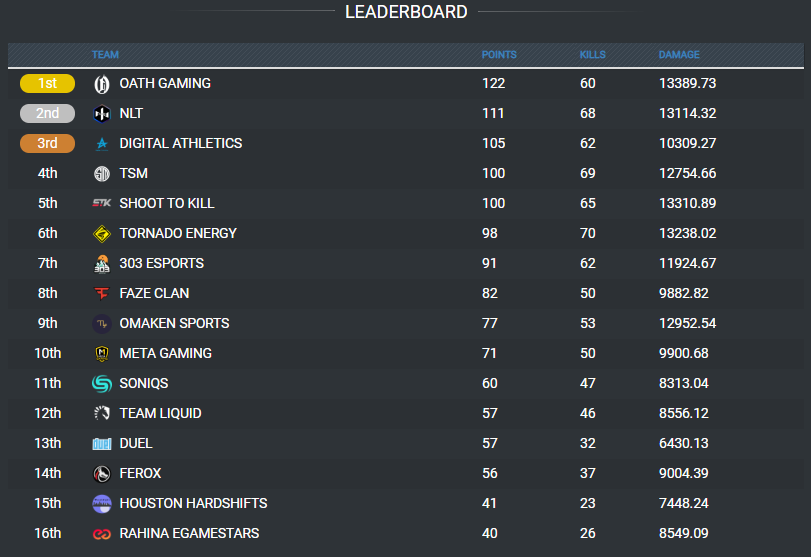Open the SHOOT TO KILL team name
This screenshot has height=557, width=811.
[x=167, y=203]
